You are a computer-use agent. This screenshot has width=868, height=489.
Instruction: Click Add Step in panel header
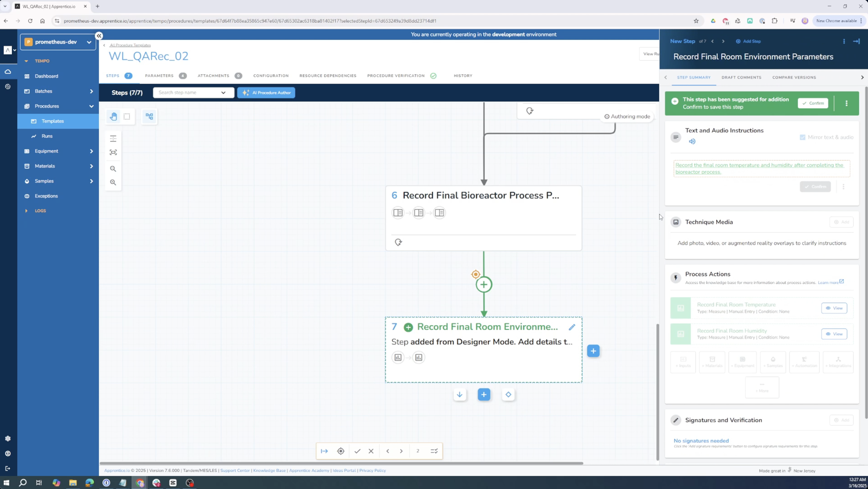pyautogui.click(x=748, y=41)
